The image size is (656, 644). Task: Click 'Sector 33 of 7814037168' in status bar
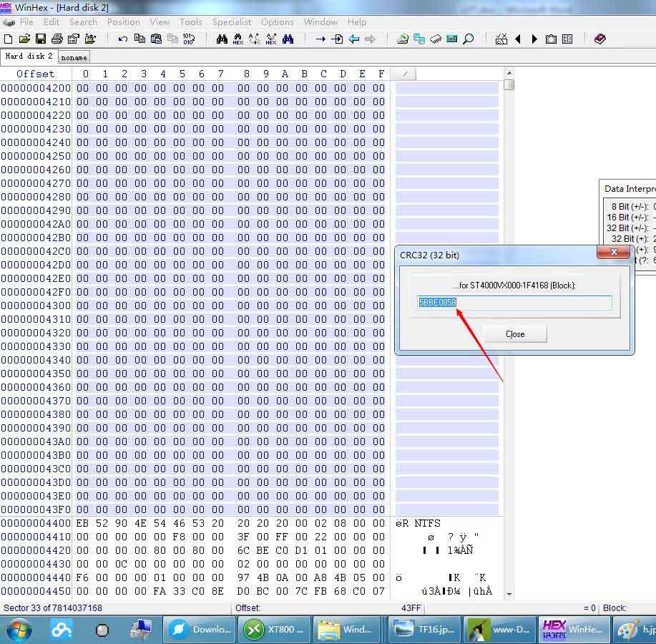click(53, 608)
